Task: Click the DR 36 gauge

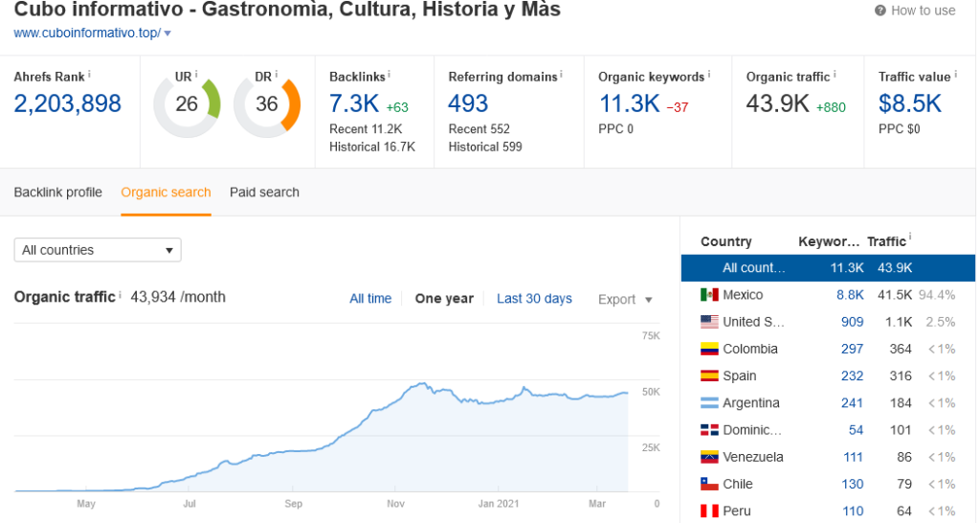Action: click(267, 104)
